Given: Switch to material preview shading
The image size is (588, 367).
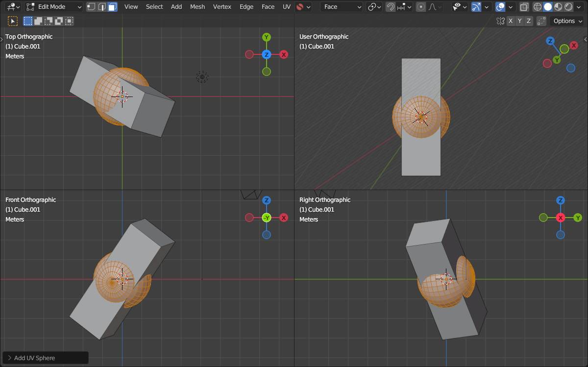Looking at the screenshot, I should click(558, 7).
